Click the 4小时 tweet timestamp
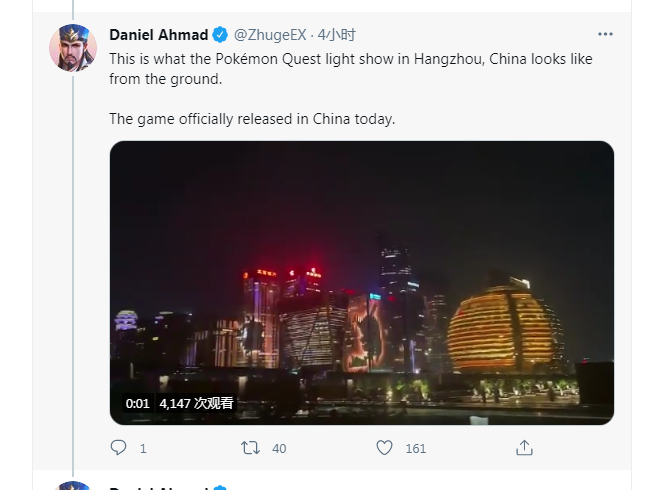This screenshot has height=490, width=651. (x=337, y=35)
